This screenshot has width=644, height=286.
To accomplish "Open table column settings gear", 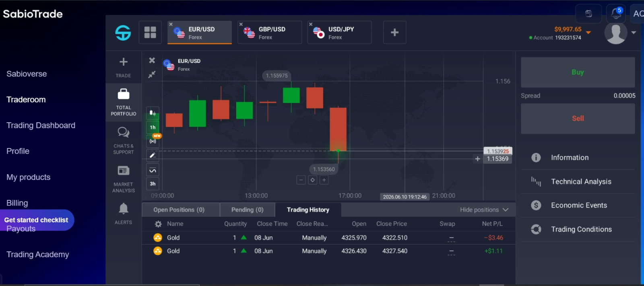I will point(158,224).
